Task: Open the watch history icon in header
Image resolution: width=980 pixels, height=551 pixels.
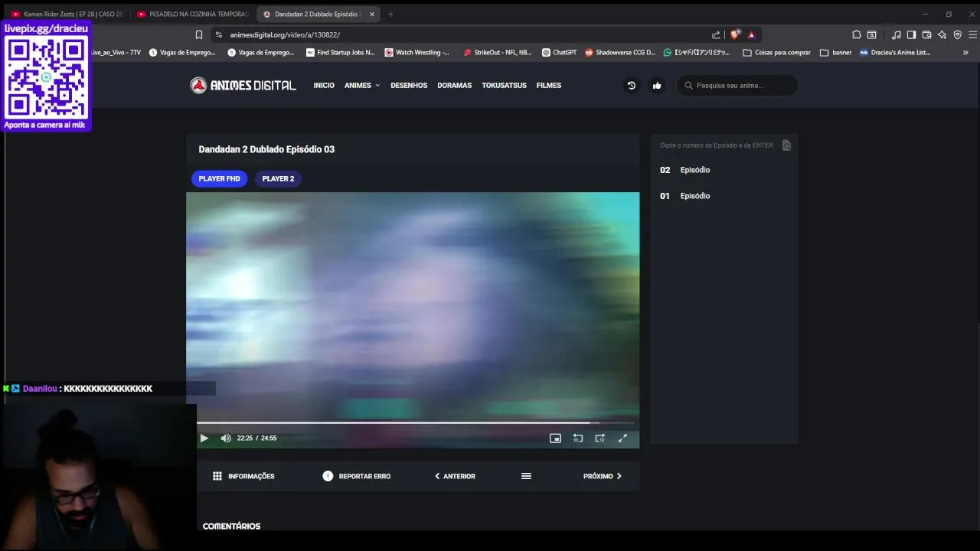Action: pyautogui.click(x=632, y=86)
